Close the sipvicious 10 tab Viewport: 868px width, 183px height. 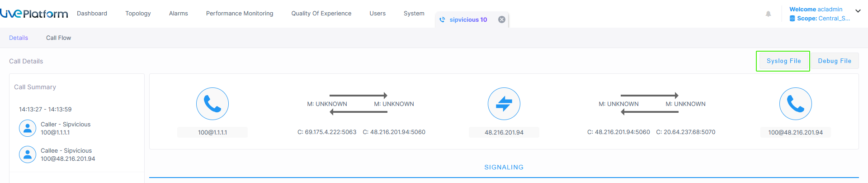pyautogui.click(x=502, y=19)
